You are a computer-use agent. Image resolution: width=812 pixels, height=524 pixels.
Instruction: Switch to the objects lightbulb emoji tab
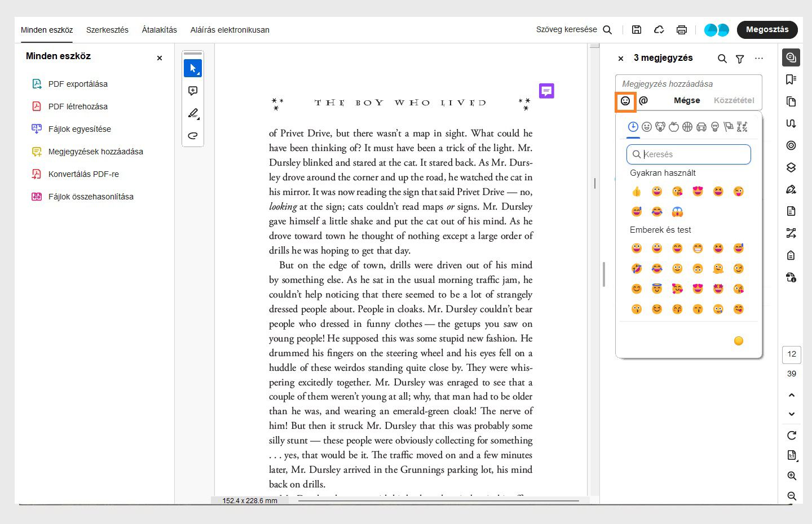click(715, 127)
